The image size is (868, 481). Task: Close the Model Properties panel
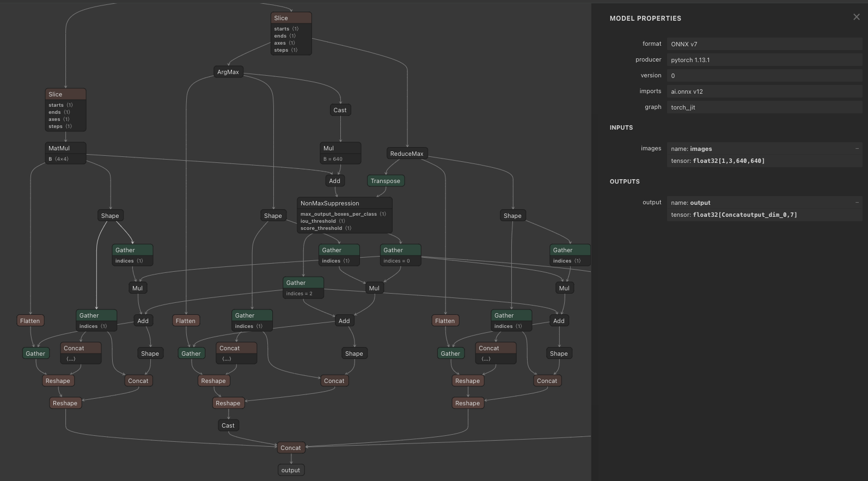[856, 17]
